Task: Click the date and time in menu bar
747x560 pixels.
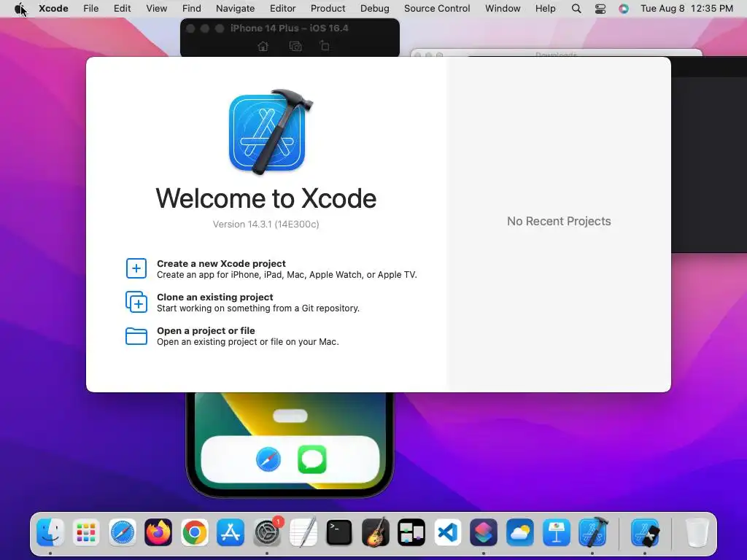Action: [x=686, y=9]
